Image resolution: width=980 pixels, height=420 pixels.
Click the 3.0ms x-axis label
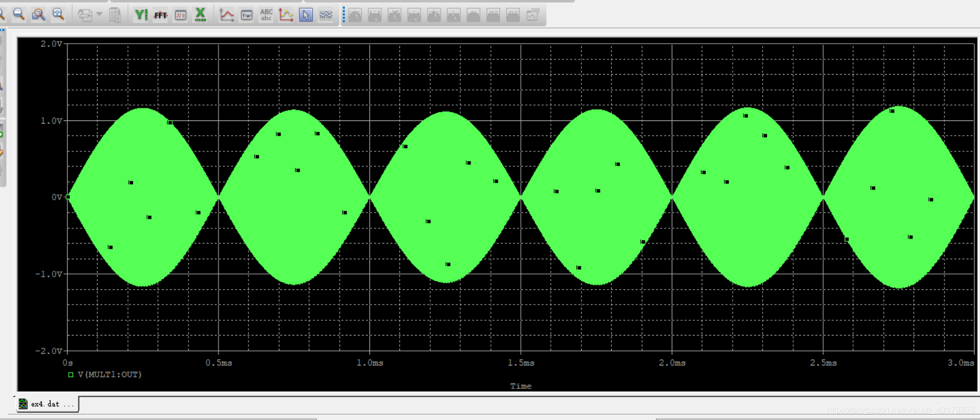[961, 362]
